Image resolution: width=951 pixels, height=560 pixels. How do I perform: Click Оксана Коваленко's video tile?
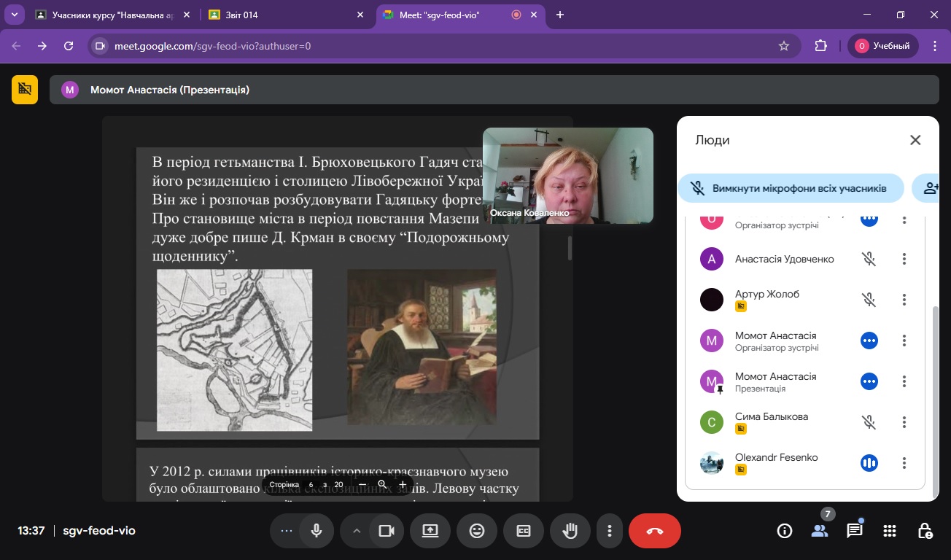tap(568, 176)
